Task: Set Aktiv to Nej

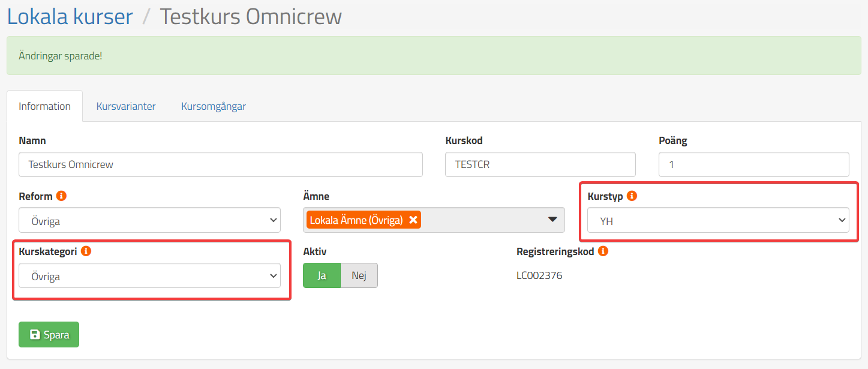Action: 359,275
